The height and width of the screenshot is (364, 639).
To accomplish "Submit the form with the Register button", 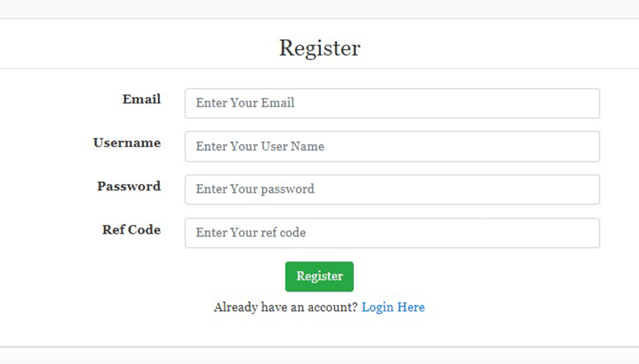I will [319, 276].
